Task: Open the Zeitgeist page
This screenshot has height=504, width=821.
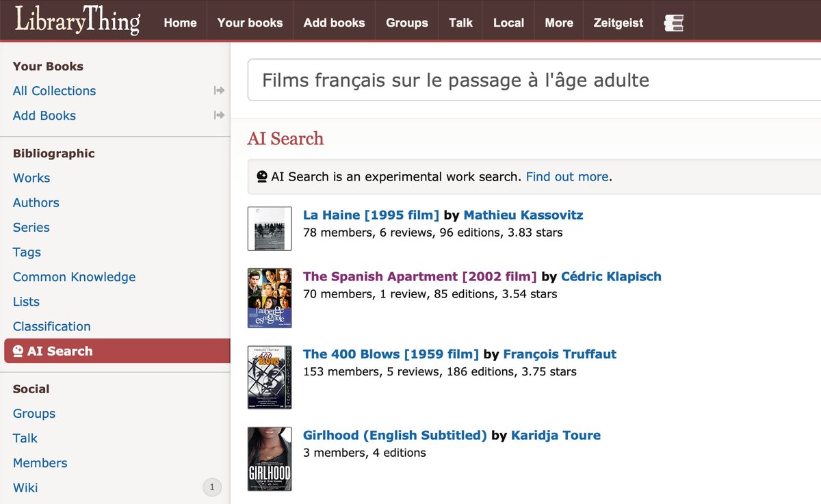Action: pos(618,23)
